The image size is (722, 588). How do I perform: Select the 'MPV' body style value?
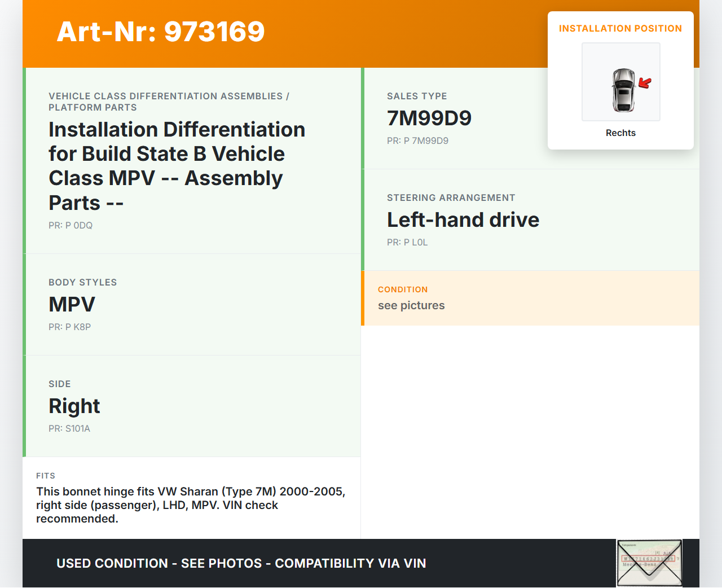pos(72,304)
